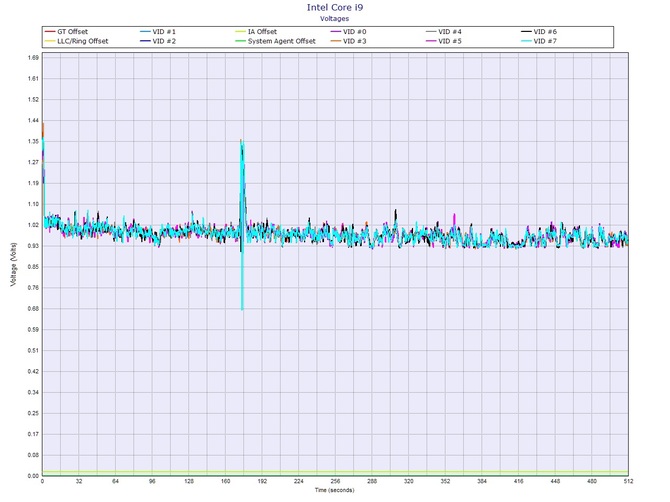670x502 pixels.
Task: Select the VID #7 legend label
Action: coord(545,41)
